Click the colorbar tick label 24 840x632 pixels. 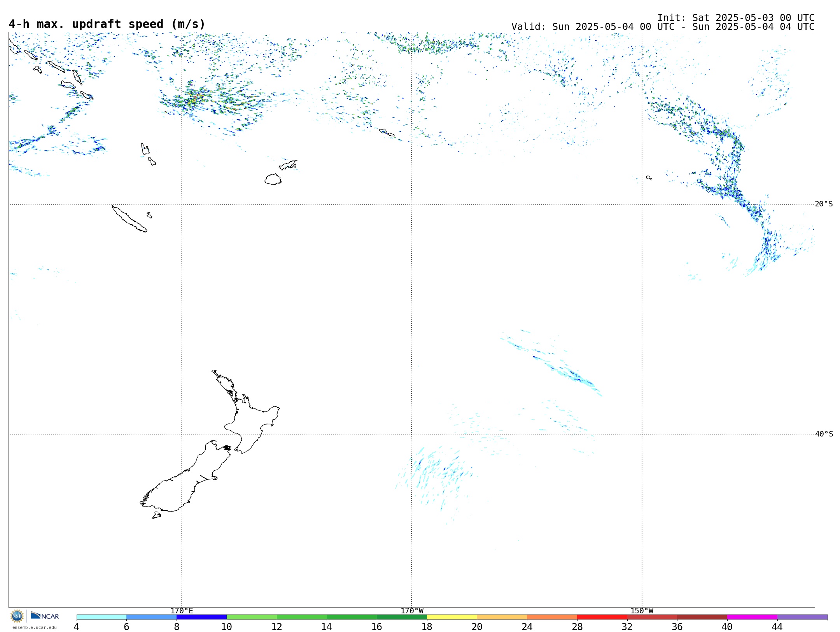tap(527, 627)
